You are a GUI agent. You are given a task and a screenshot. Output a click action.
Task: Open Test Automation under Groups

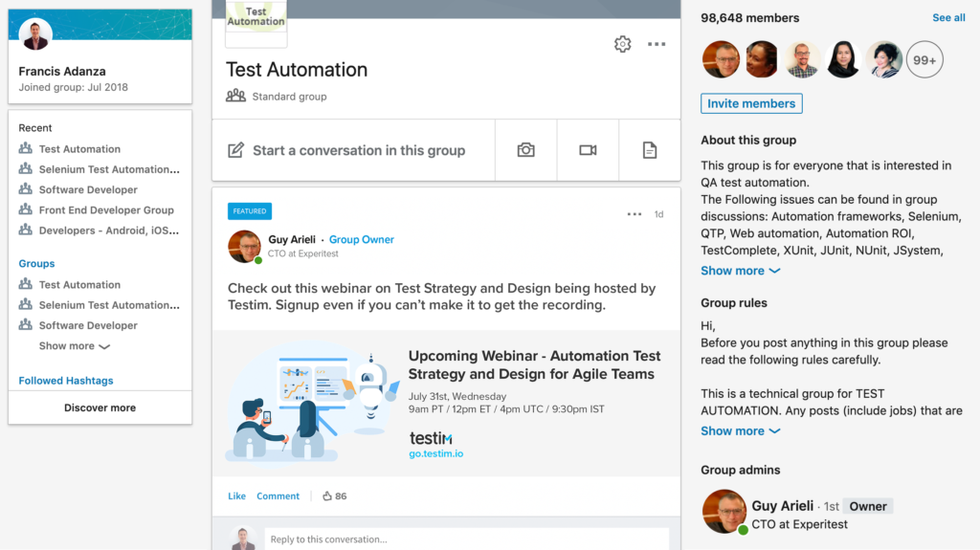pos(79,284)
